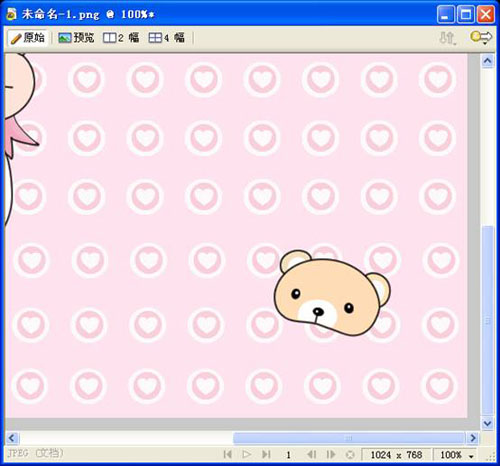Screen dimensions: 500x466
Task: Click the horizontal scrollbar left arrow
Action: coord(12,438)
